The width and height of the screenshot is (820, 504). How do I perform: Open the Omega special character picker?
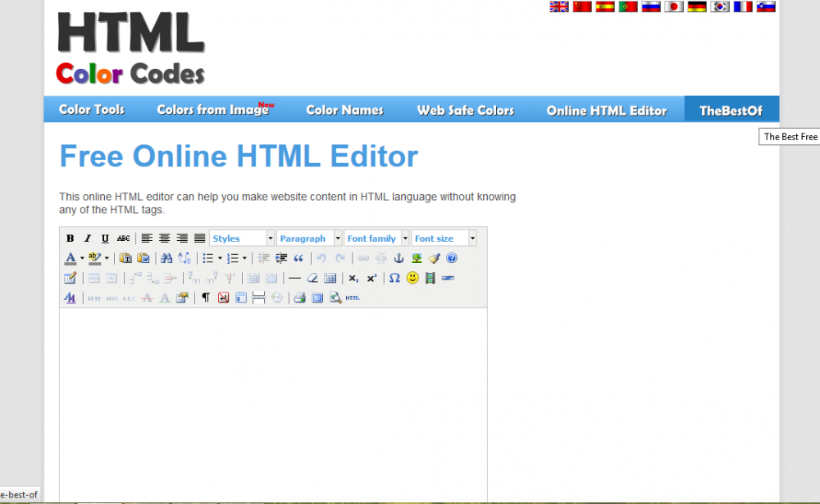[x=394, y=278]
